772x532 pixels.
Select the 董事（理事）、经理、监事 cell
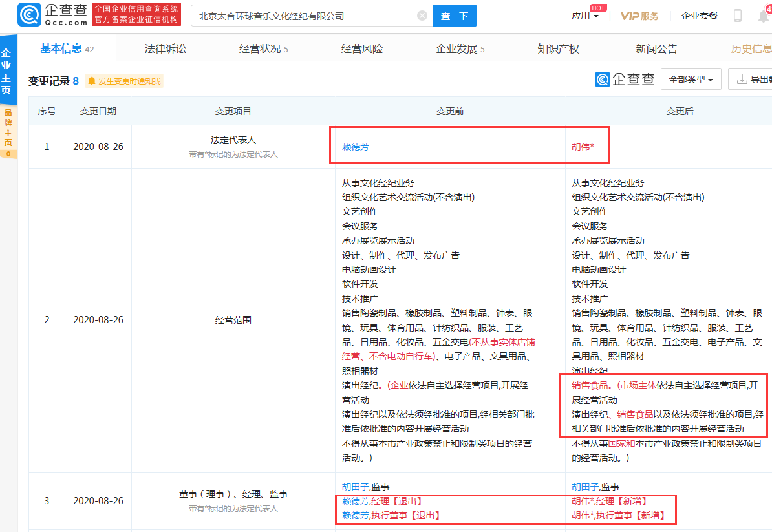click(233, 500)
